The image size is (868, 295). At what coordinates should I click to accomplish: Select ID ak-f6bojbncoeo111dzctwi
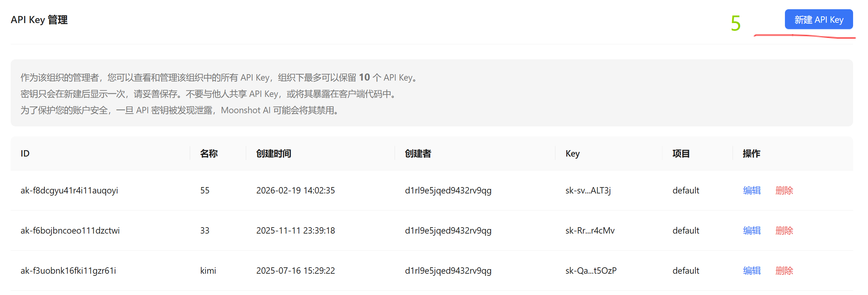(70, 231)
